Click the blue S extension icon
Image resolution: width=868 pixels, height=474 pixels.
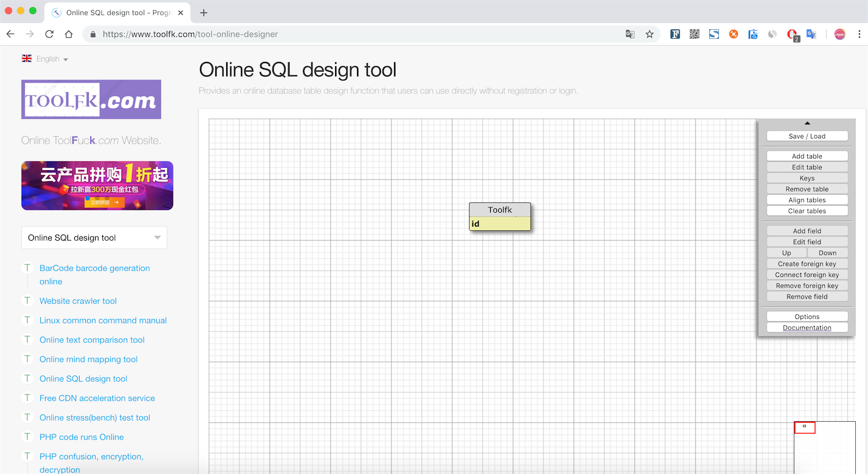(x=713, y=34)
